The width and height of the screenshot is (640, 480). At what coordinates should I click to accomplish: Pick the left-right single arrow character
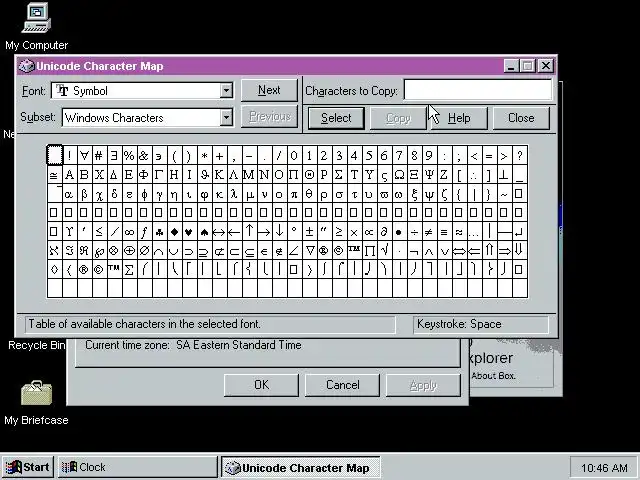(x=220, y=232)
